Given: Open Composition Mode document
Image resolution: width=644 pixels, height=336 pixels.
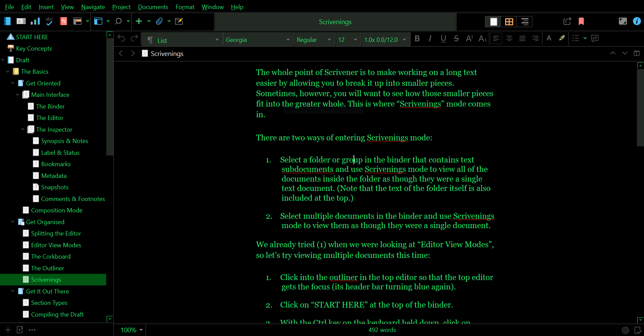Looking at the screenshot, I should [57, 210].
